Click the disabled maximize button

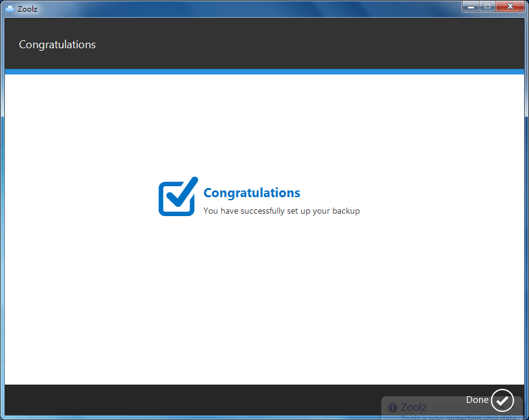tap(487, 6)
